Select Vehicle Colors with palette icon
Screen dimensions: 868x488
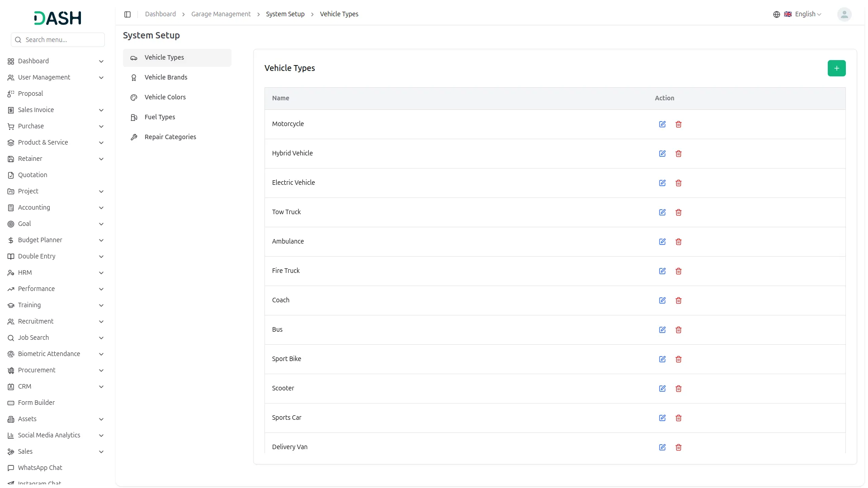165,97
